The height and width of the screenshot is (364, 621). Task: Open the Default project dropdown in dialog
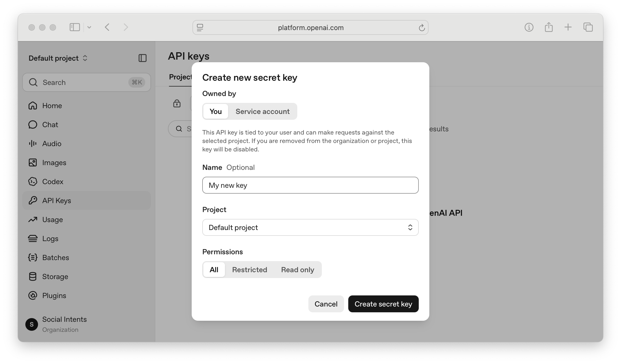310,227
